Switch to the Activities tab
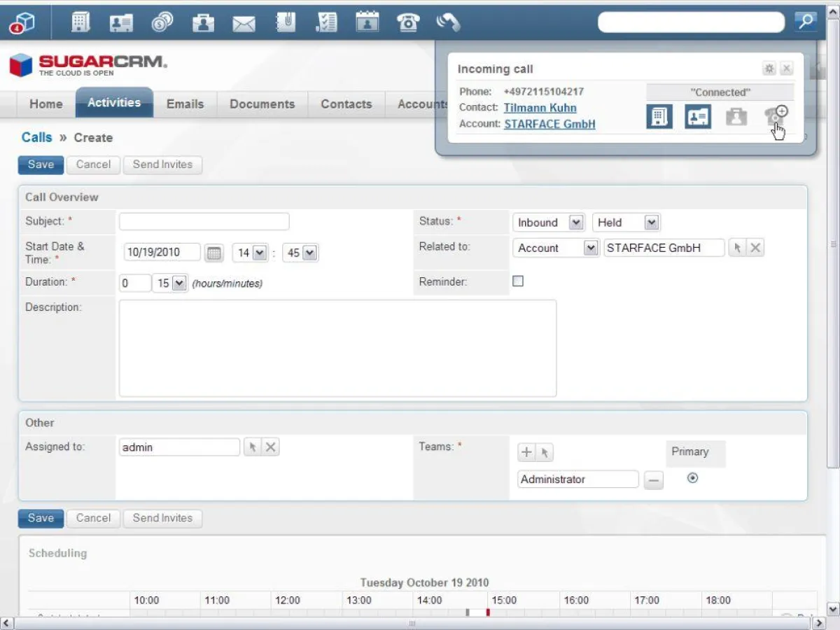Viewport: 840px width, 630px height. coord(114,102)
